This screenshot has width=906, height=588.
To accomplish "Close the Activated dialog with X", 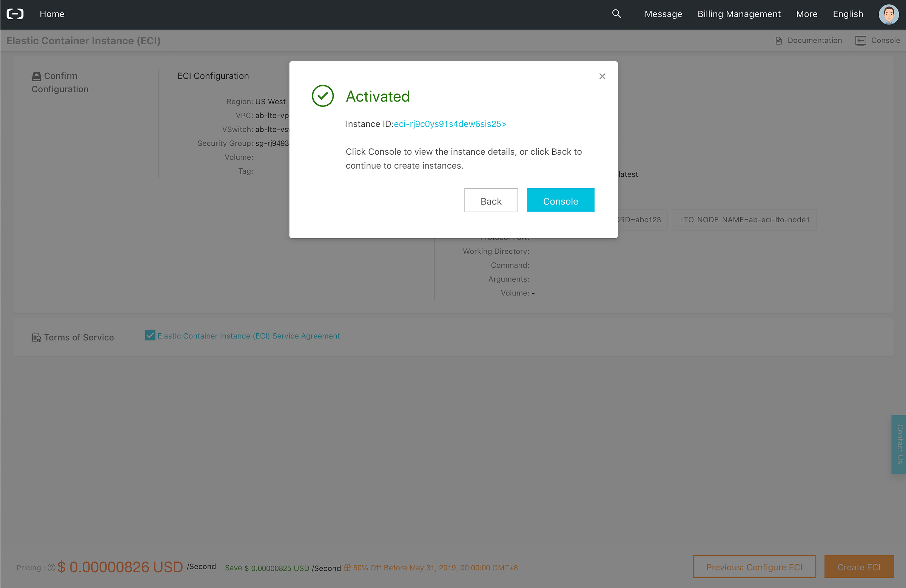I will pyautogui.click(x=602, y=77).
